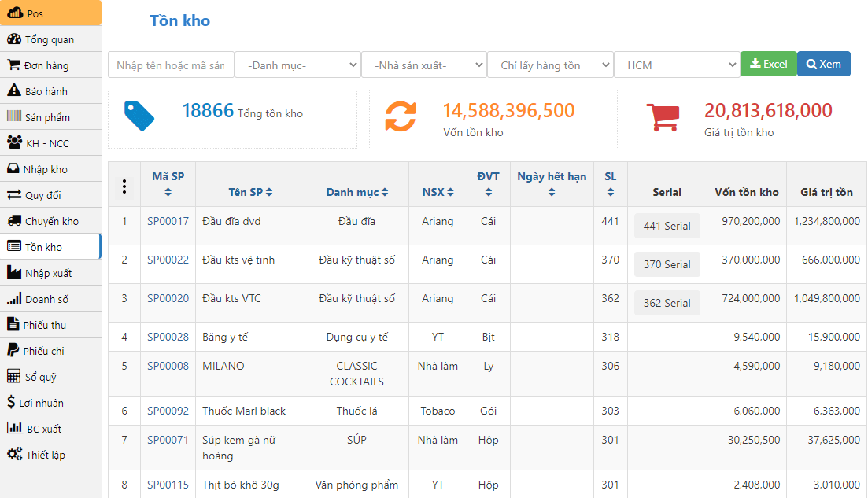
Task: Open the Danh mục category dropdown
Action: tap(297, 65)
